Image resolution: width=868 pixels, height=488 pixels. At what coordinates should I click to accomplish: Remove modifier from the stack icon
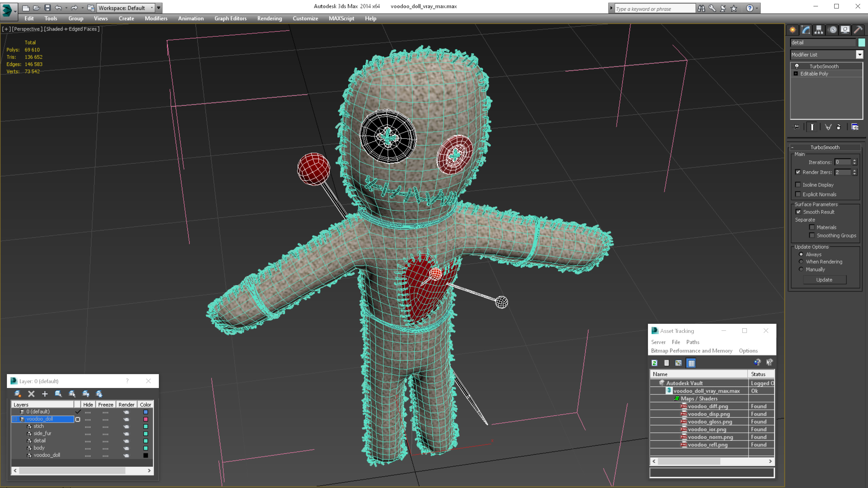[839, 127]
